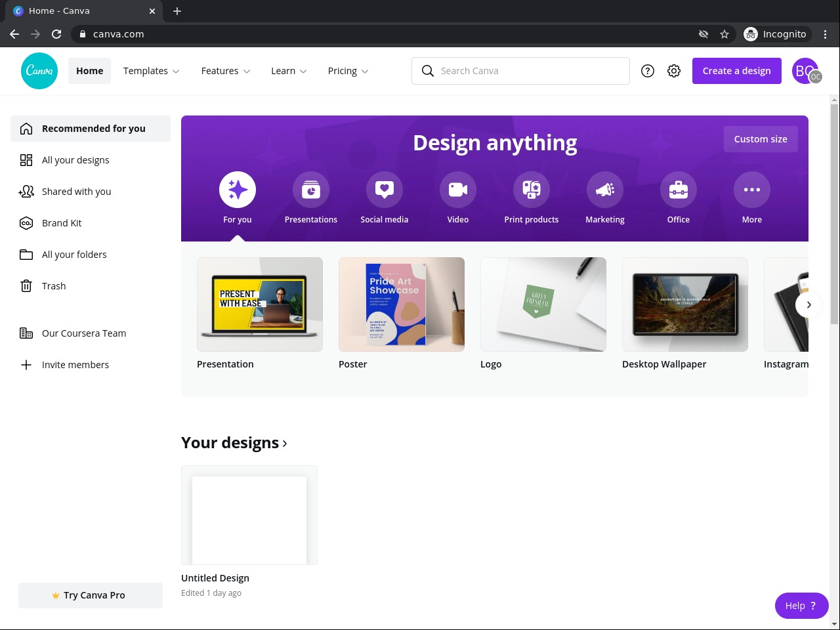Open the account avatar menu
This screenshot has height=630, width=840.
pyautogui.click(x=806, y=71)
